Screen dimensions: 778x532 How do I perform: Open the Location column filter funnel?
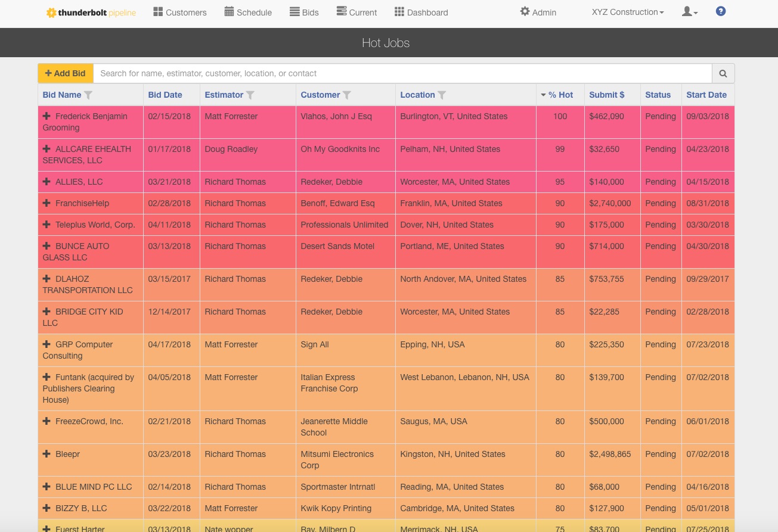pyautogui.click(x=442, y=95)
